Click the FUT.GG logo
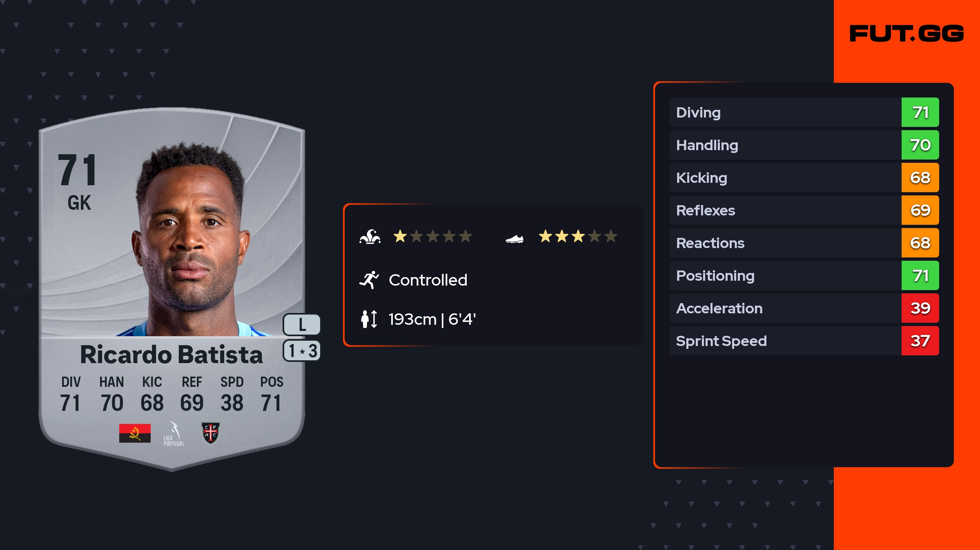The height and width of the screenshot is (550, 980). coord(906,33)
